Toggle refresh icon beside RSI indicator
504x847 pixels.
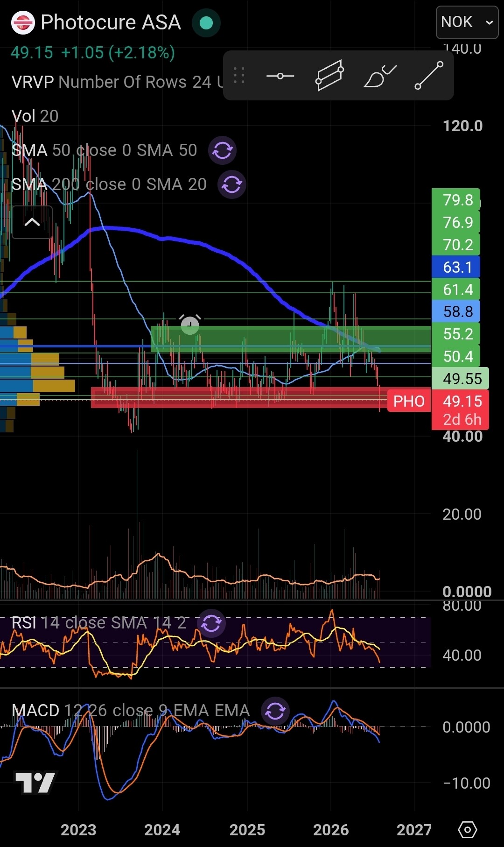[211, 623]
